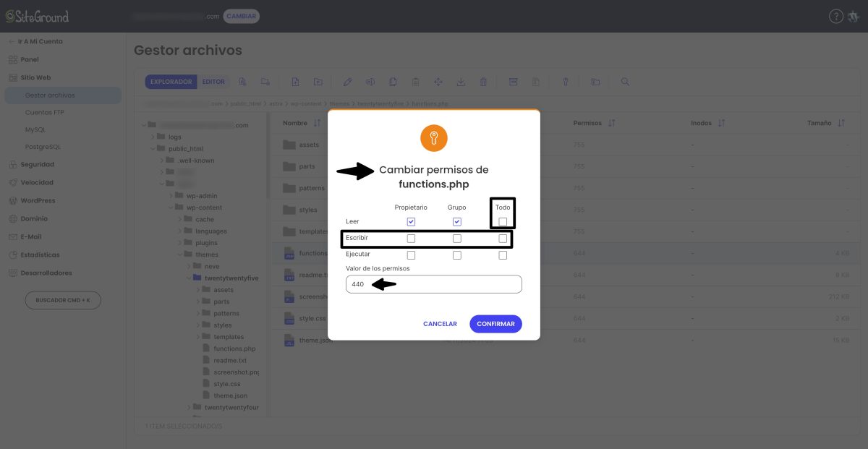This screenshot has width=868, height=449.
Task: Check Escribir for Grupo
Action: [x=456, y=238]
